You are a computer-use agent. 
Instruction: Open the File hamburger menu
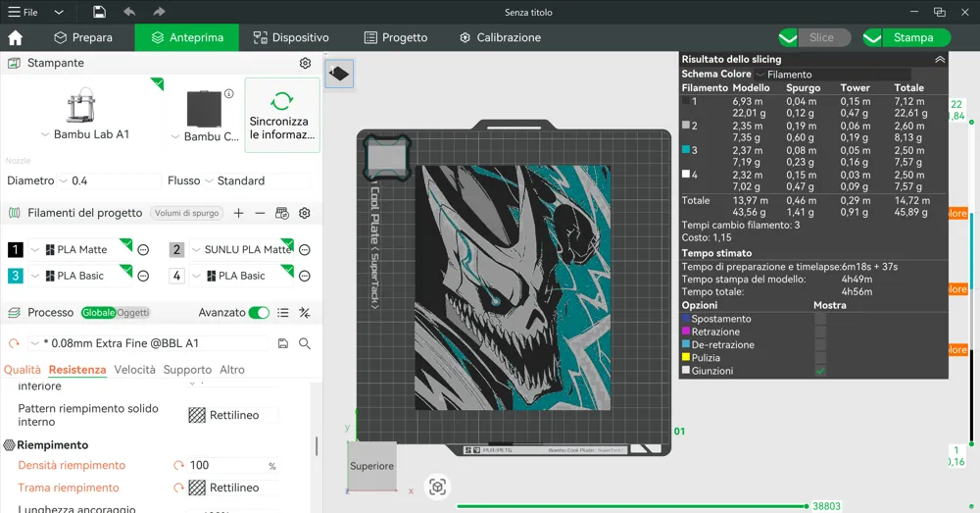tap(23, 12)
